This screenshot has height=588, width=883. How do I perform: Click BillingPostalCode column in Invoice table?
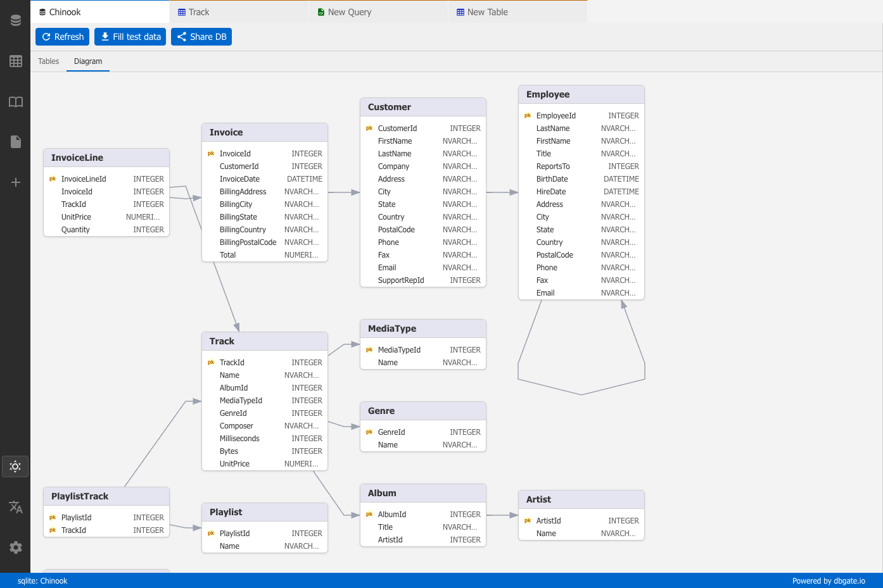265,242
